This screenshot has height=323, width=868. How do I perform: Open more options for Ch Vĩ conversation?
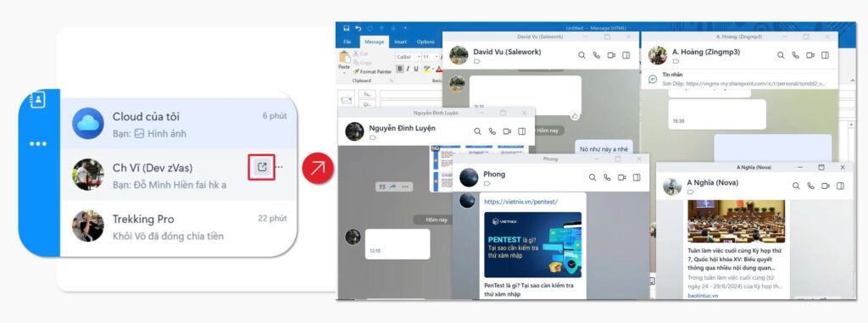[x=280, y=167]
